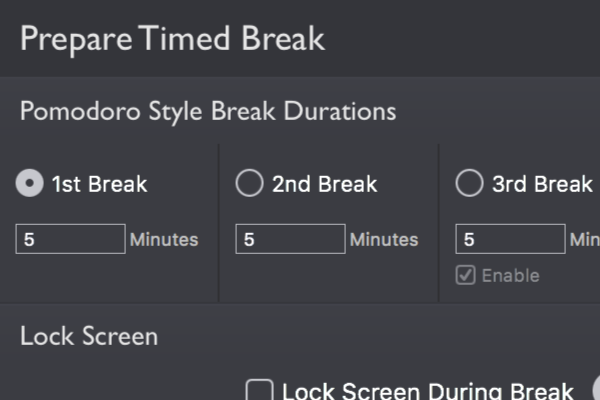Screen dimensions: 600x400
Task: Choose the 3rd Break radio option
Action: [470, 183]
